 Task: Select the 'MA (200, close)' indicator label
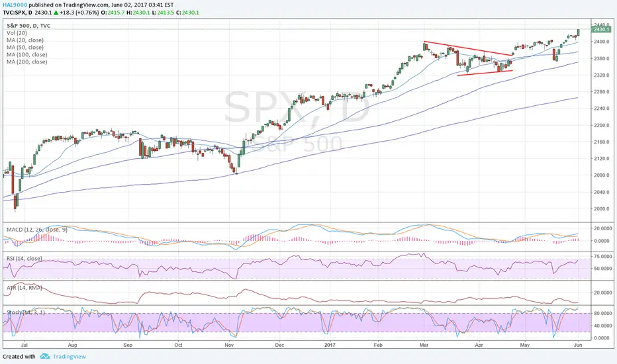coord(26,62)
